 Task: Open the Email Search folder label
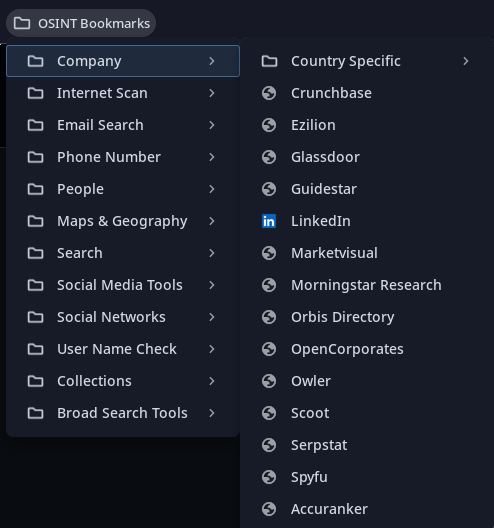click(100, 125)
